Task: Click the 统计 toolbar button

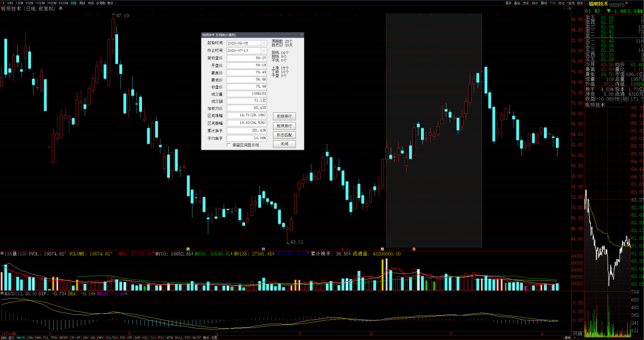Action: (535, 3)
